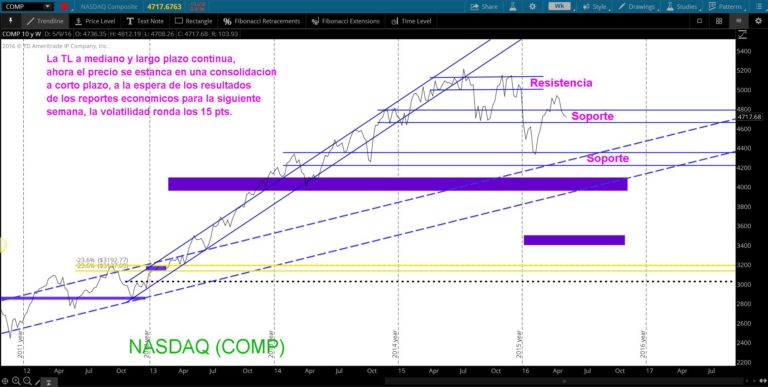Select the Fibonacci Extensions tool
Viewport: 768px width, 387px height.
tap(345, 21)
